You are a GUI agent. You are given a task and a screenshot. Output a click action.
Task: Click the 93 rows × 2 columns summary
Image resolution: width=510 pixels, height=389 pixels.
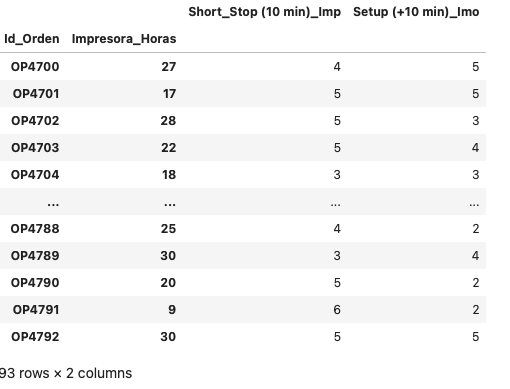[66, 373]
